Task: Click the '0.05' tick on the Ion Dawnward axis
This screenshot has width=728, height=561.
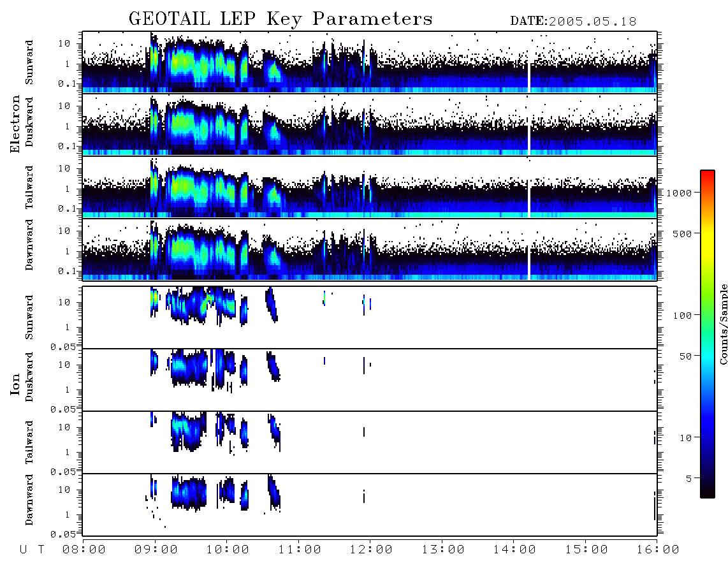Action: point(62,534)
